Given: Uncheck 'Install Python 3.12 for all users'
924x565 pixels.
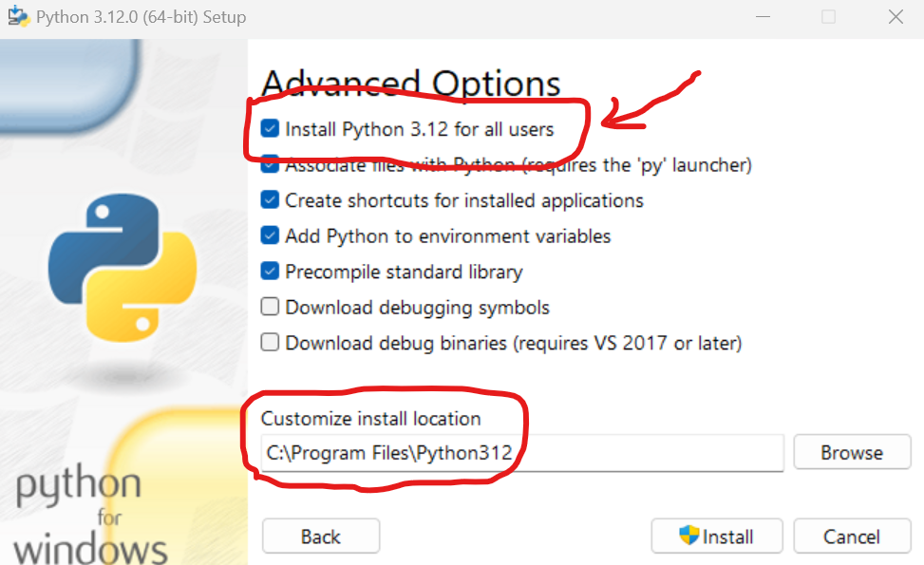Looking at the screenshot, I should tap(268, 130).
